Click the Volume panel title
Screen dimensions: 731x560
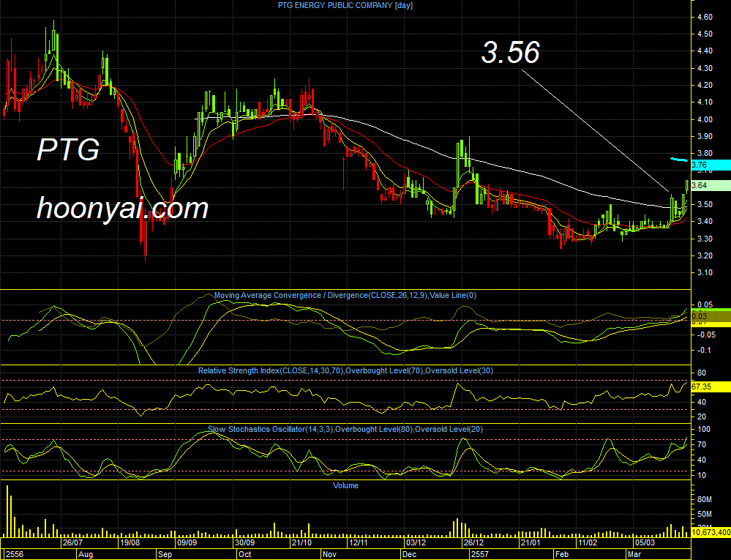345,485
